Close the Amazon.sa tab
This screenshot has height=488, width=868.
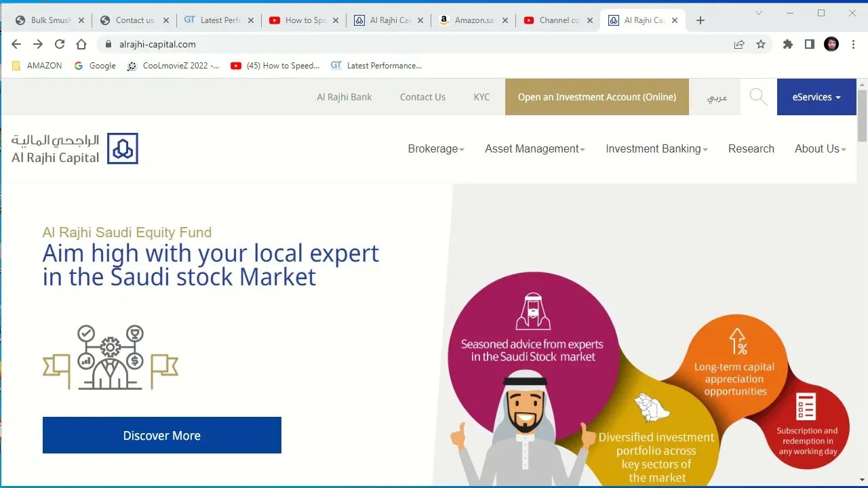click(x=505, y=20)
